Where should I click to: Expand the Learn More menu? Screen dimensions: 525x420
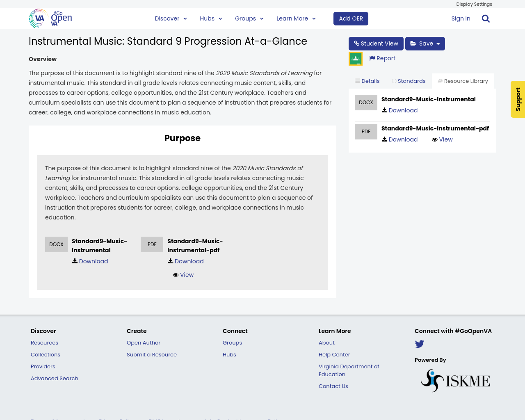pos(295,18)
